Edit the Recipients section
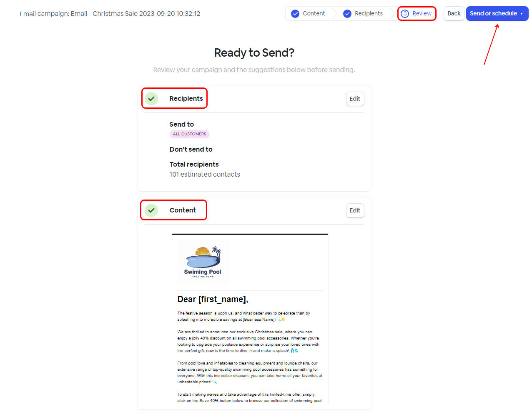This screenshot has height=417, width=532. pyautogui.click(x=355, y=99)
